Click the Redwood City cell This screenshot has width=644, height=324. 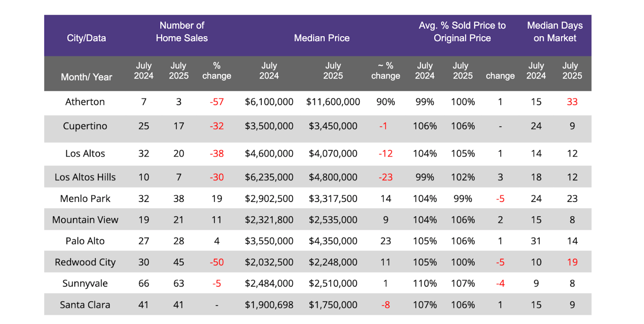(85, 262)
